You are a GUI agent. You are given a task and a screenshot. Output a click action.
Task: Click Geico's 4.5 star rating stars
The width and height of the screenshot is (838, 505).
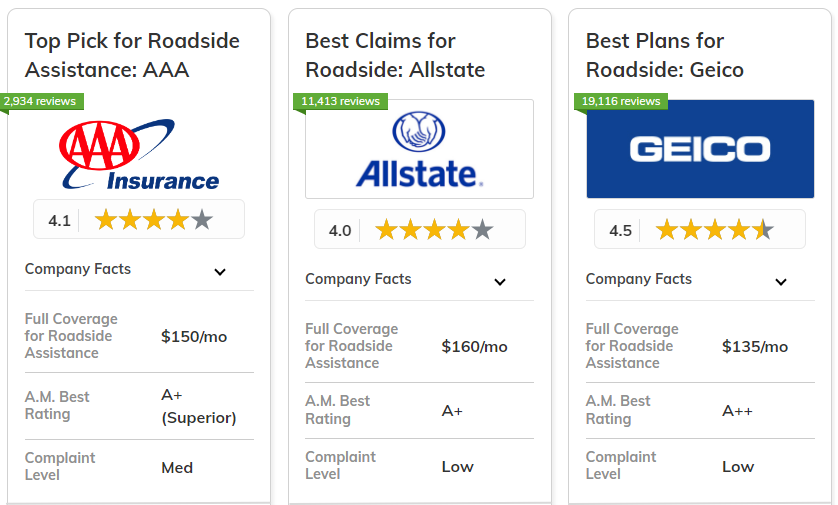pyautogui.click(x=715, y=230)
